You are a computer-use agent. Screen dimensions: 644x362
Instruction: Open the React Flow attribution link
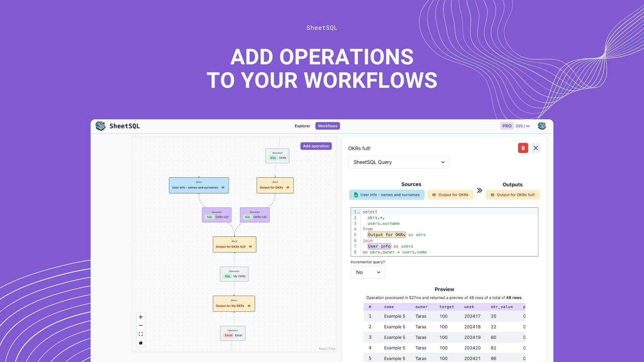[x=327, y=349]
